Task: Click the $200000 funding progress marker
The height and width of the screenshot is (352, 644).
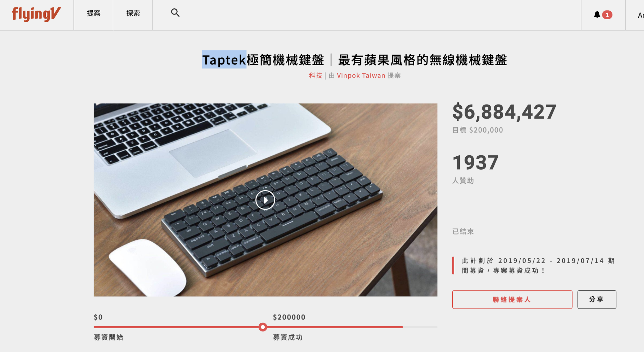Action: coord(263,327)
